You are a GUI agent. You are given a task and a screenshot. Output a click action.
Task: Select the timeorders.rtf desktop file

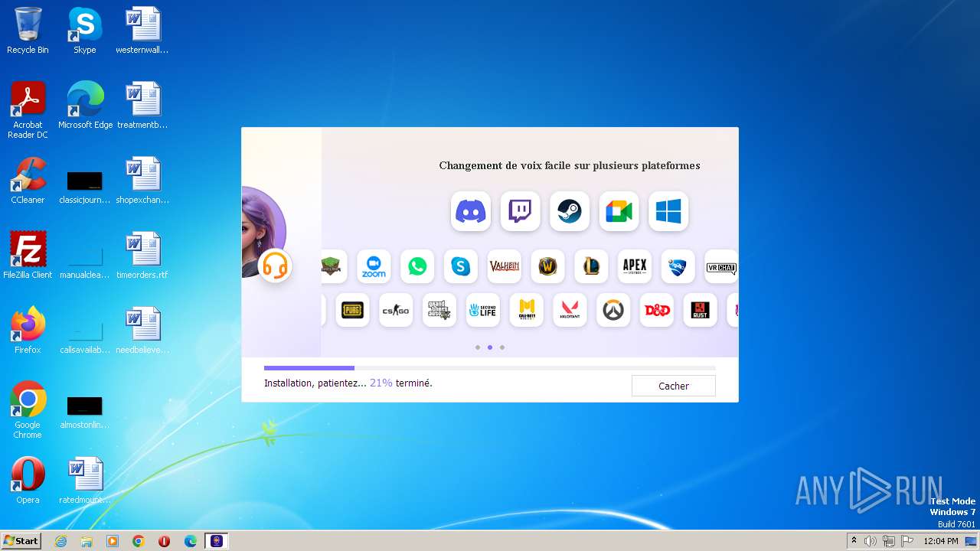click(x=142, y=256)
